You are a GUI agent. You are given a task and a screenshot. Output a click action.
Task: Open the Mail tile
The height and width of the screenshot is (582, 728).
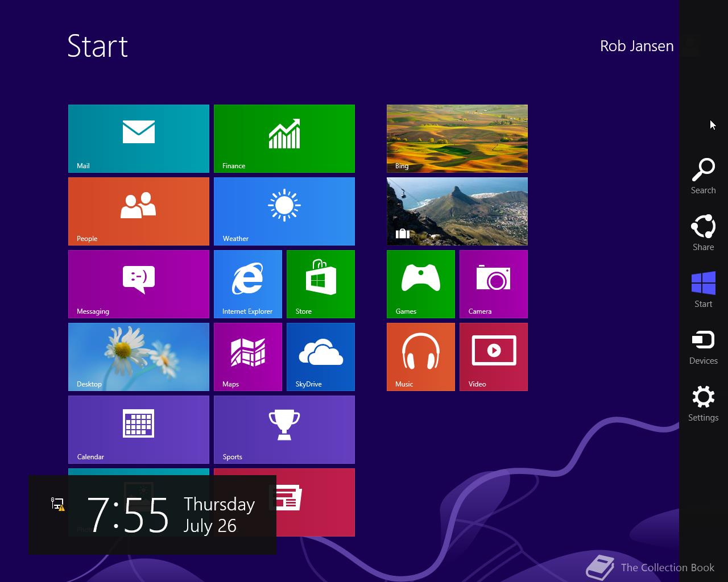click(x=139, y=139)
